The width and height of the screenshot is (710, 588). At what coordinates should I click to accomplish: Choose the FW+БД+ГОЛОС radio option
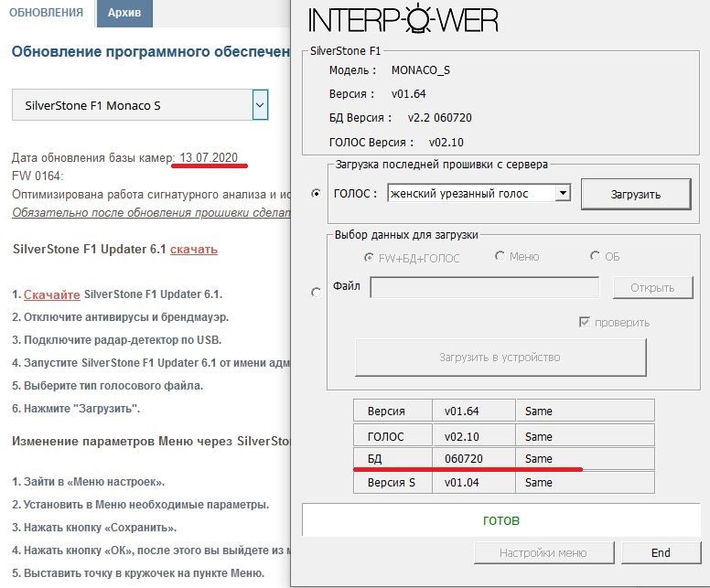point(370,257)
